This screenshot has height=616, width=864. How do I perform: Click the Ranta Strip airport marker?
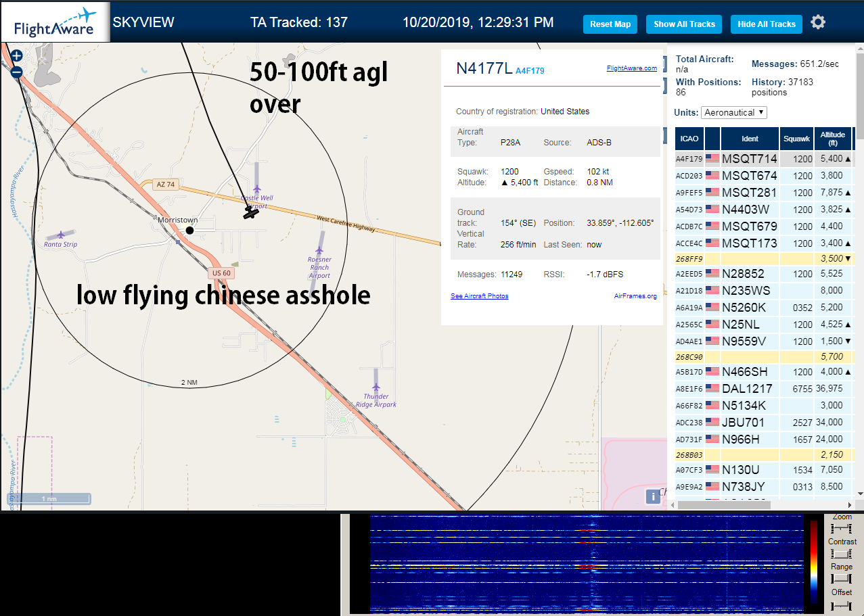coord(61,235)
